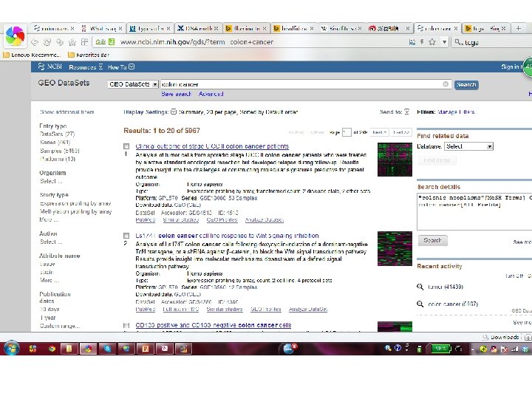Open the Downloads panel in status bar

[501, 337]
